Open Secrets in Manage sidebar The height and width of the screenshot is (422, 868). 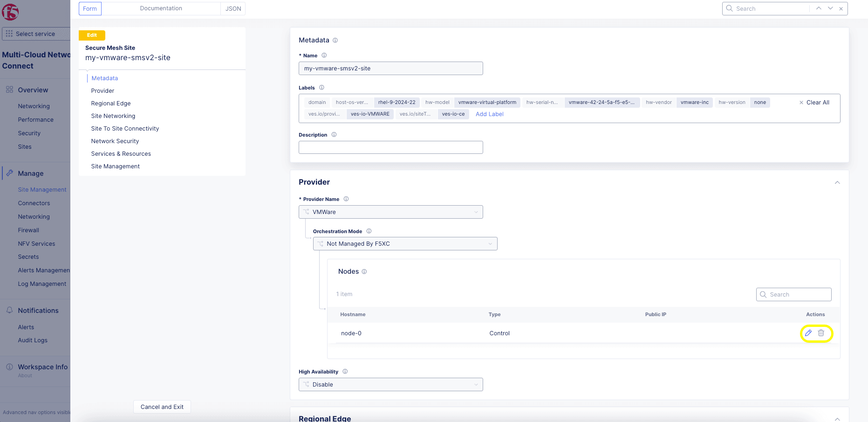coord(28,256)
